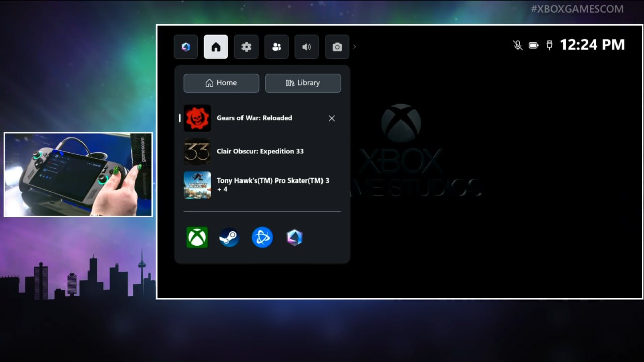Click the Home button
644x362 pixels.
[221, 83]
